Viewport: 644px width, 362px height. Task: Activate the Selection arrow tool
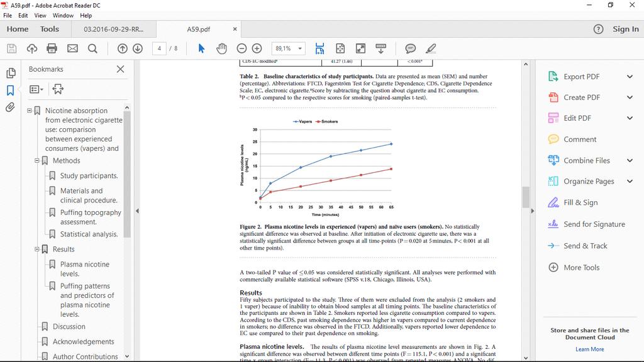pos(201,48)
